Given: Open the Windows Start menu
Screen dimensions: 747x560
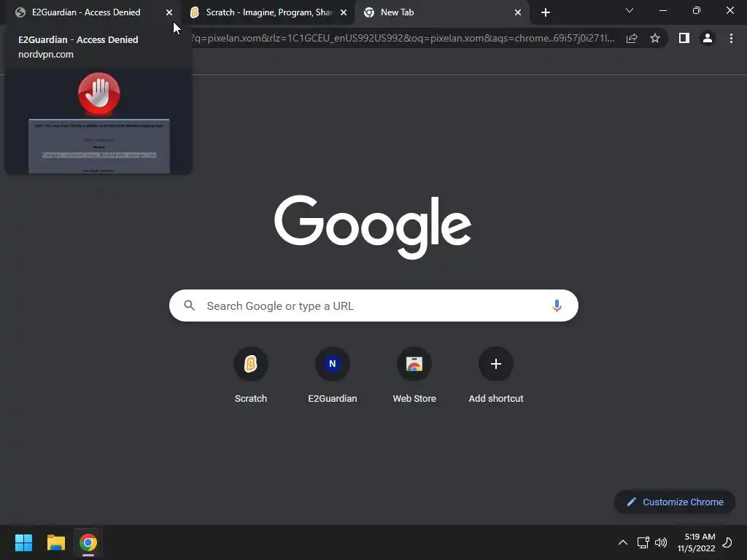Looking at the screenshot, I should [23, 542].
